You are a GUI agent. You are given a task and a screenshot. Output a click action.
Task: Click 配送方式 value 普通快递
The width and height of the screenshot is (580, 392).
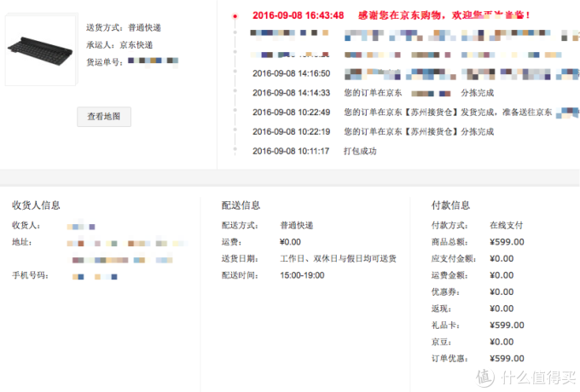(x=297, y=225)
